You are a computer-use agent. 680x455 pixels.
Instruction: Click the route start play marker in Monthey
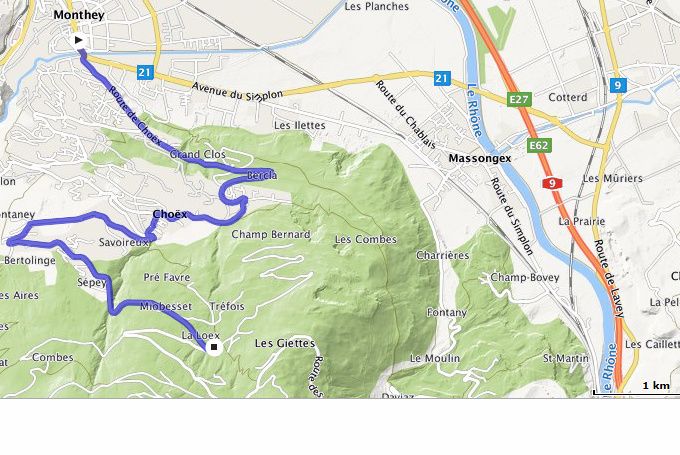click(x=78, y=40)
